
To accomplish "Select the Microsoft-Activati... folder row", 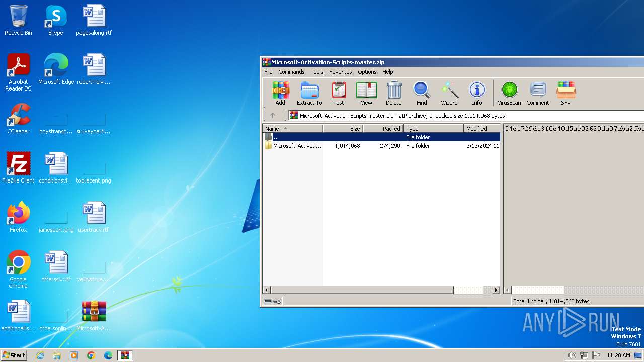I will pyautogui.click(x=381, y=146).
